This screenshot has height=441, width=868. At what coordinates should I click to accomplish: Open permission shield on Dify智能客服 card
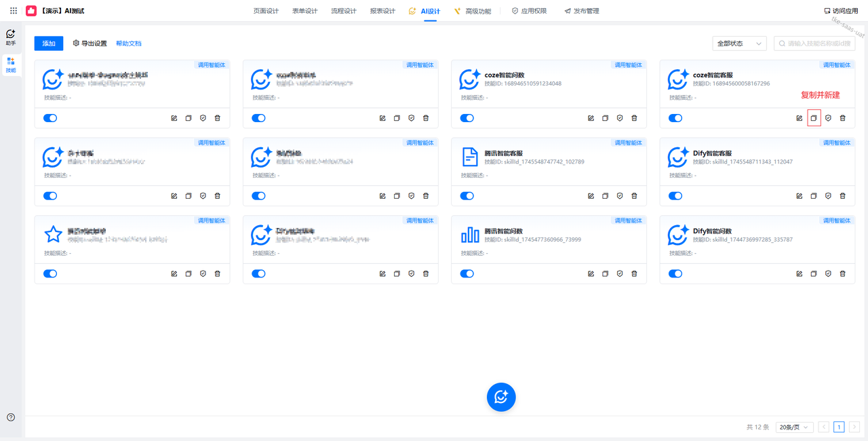[828, 196]
